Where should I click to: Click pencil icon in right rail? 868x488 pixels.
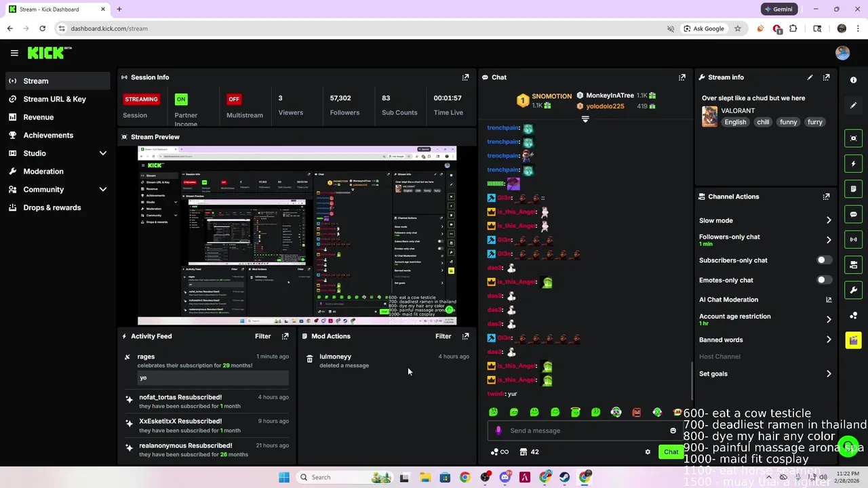[853, 106]
